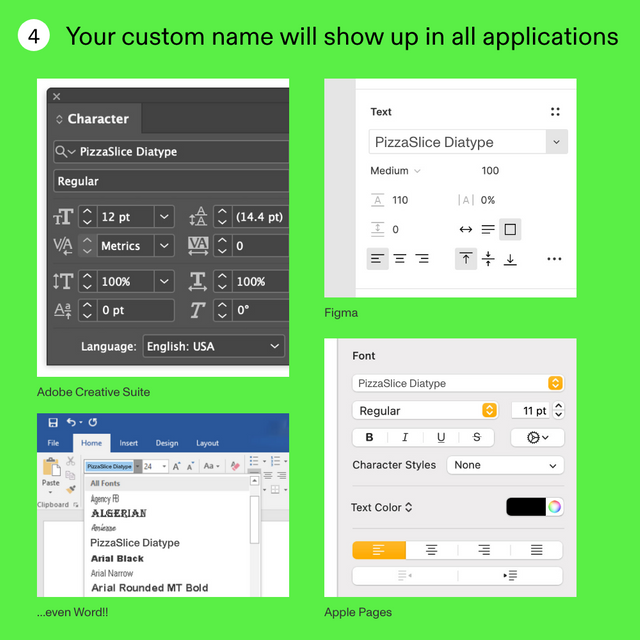Switch to Home tab in Word
Viewport: 640px width, 640px height.
coord(91,443)
